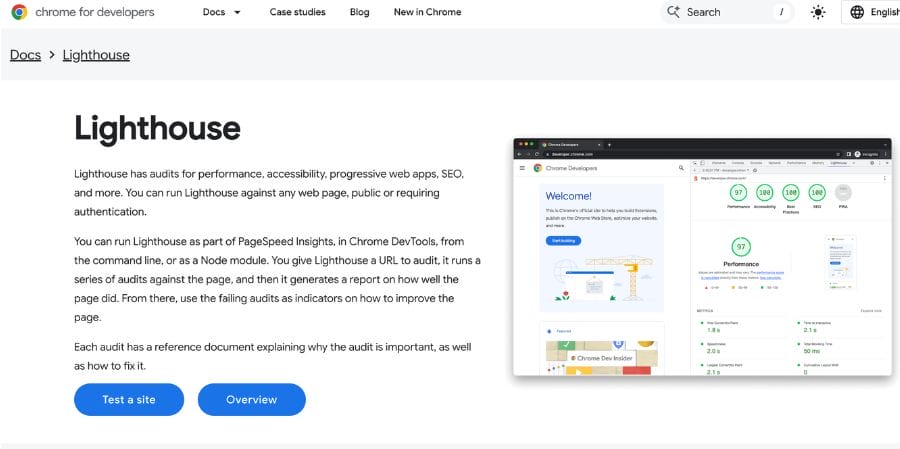Open New in Chrome menu item
The width and height of the screenshot is (900, 449).
(x=427, y=12)
